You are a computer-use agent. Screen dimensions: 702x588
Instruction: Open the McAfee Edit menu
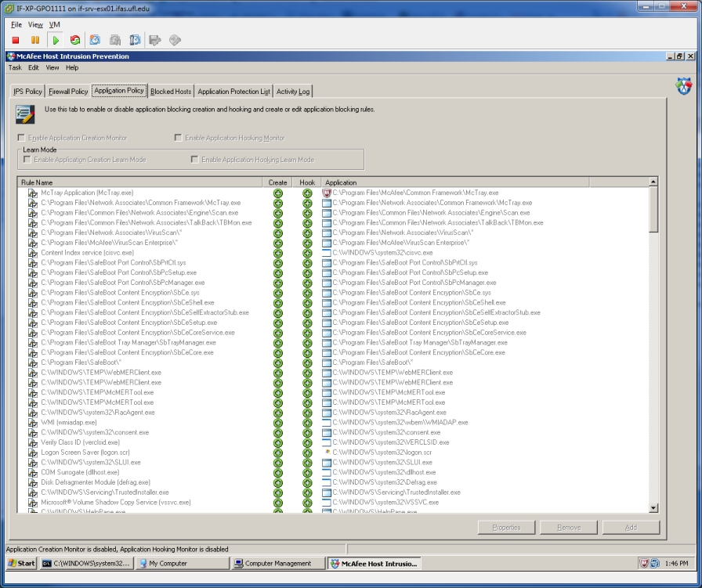tap(34, 67)
